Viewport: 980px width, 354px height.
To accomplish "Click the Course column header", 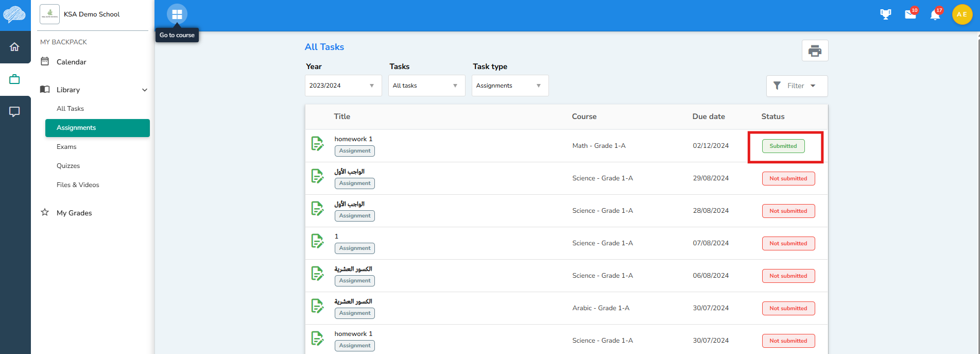I will (x=584, y=116).
